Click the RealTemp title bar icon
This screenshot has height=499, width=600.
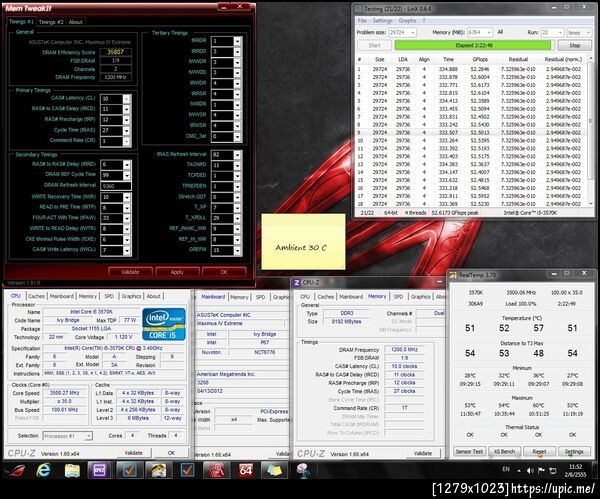pyautogui.click(x=453, y=275)
